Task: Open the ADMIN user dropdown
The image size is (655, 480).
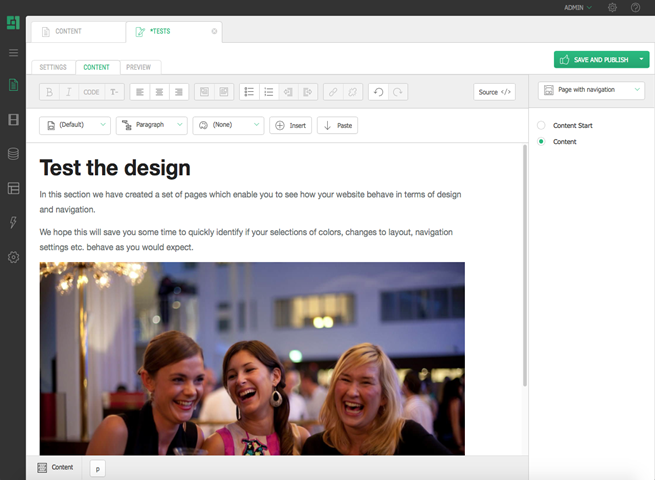Action: pos(578,8)
